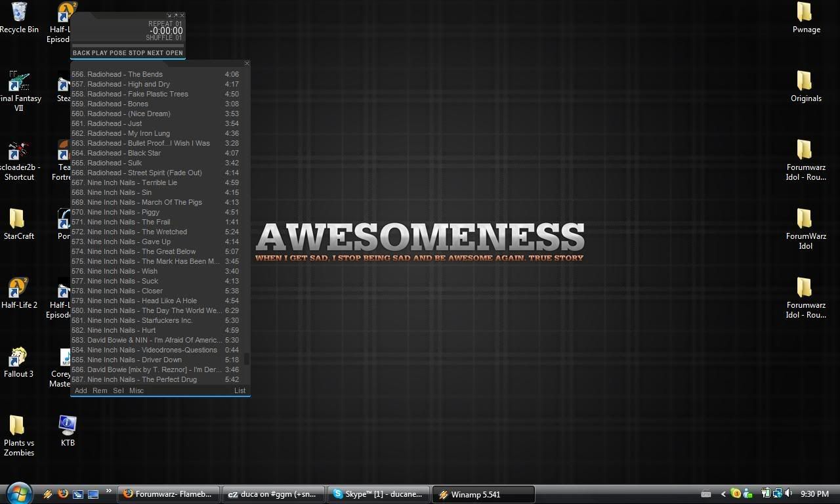This screenshot has width=840, height=504.
Task: Select David Bowie & NIN - I'm Afraid track
Action: tap(156, 340)
